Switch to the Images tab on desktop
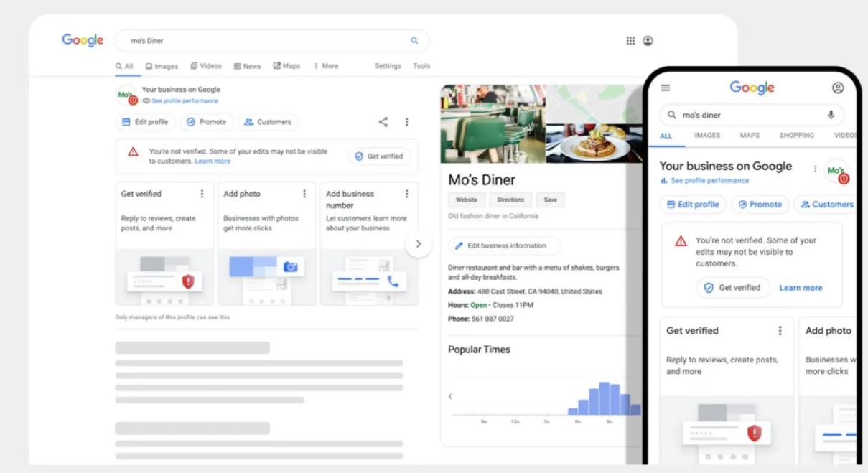The height and width of the screenshot is (473, 868). [162, 66]
